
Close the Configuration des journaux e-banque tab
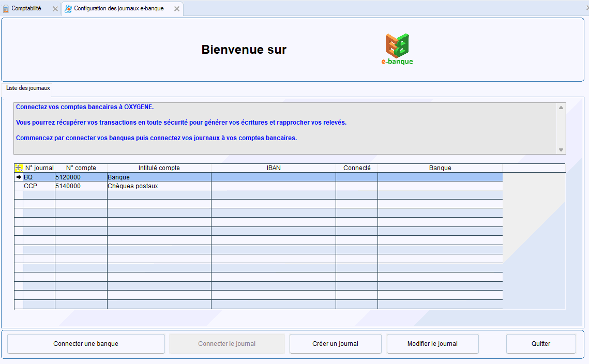pos(176,9)
